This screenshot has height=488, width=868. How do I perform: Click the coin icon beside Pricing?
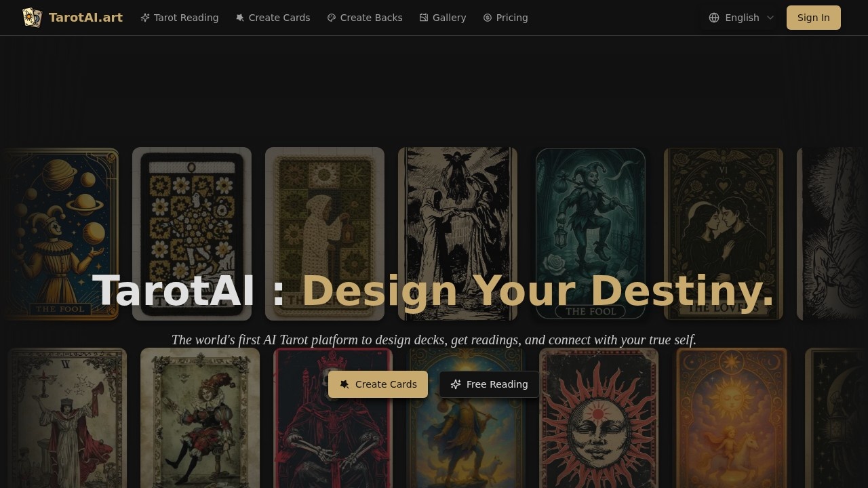486,18
